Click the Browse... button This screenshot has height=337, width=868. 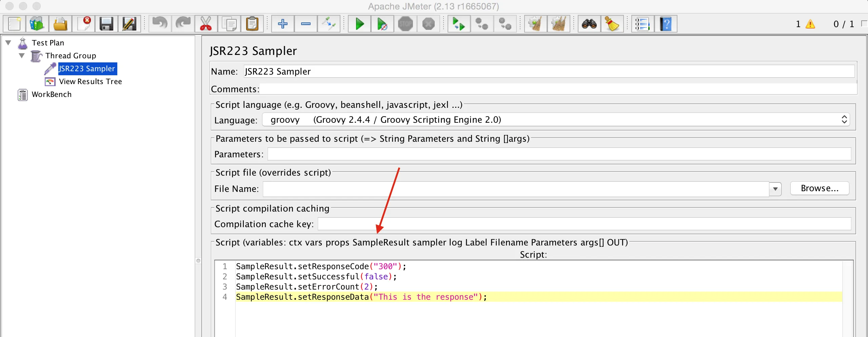(820, 189)
